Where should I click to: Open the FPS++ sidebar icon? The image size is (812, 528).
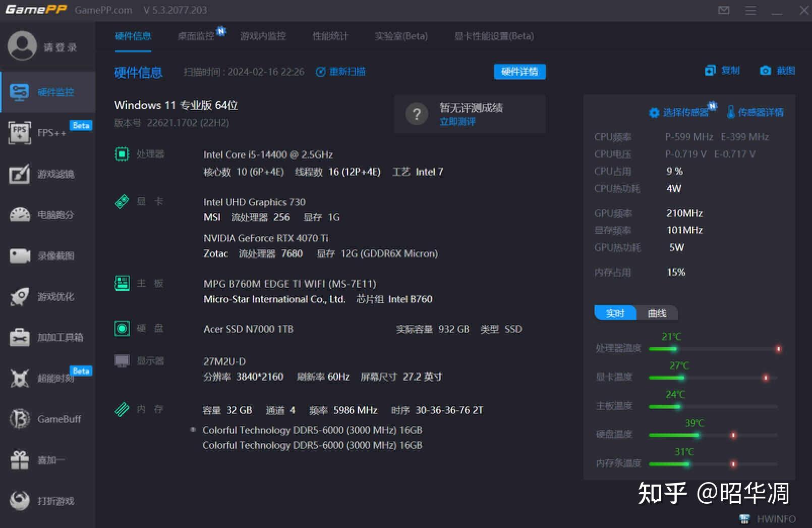[20, 133]
